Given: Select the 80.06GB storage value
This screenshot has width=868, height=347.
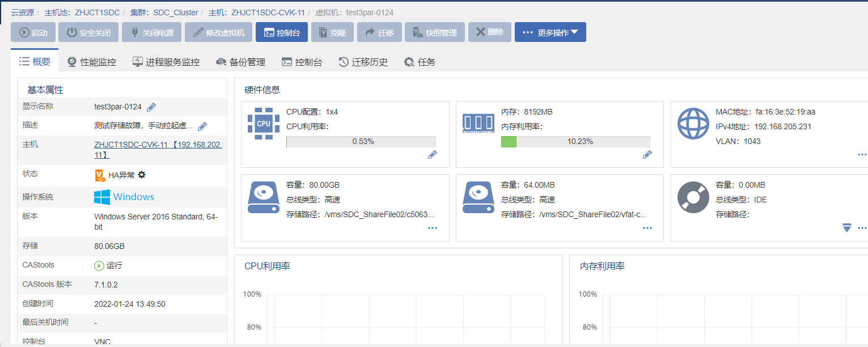Looking at the screenshot, I should [109, 247].
